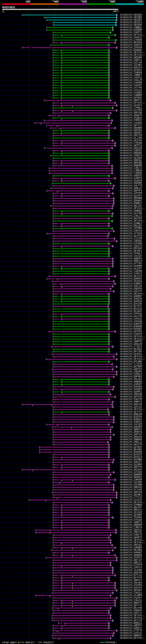The width and height of the screenshot is (146, 644).
Task: Open the UniRef100_A8UAB4 entry
Action: click(131, 128)
